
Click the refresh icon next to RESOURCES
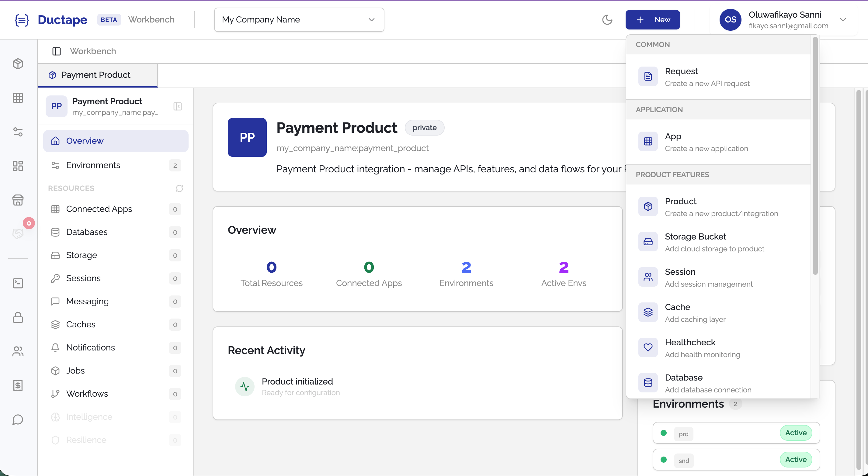click(x=179, y=189)
